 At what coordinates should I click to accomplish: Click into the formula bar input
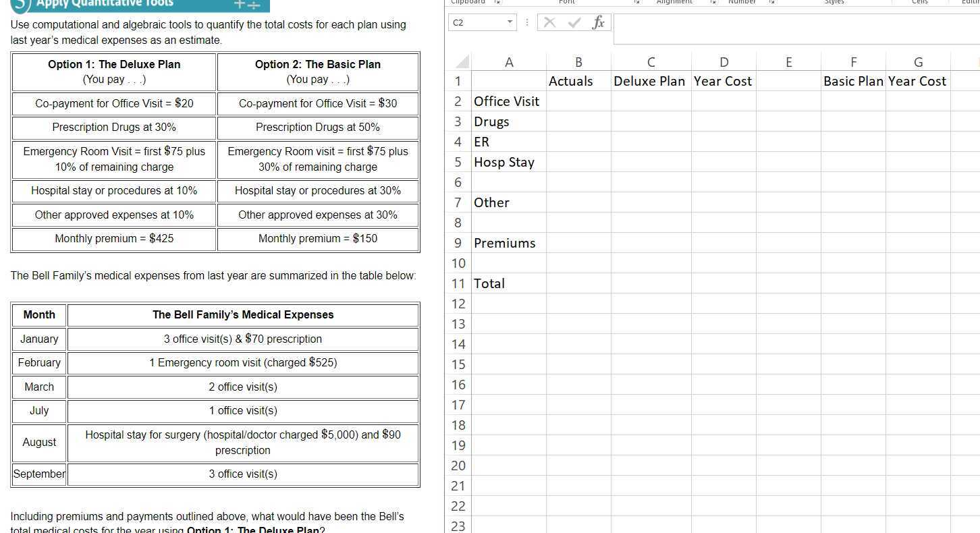tap(796, 23)
